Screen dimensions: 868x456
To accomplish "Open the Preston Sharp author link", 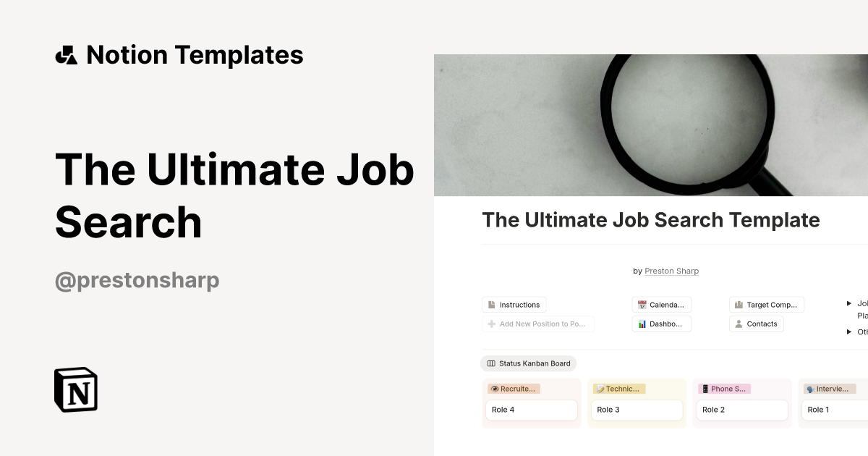I will [x=671, y=271].
